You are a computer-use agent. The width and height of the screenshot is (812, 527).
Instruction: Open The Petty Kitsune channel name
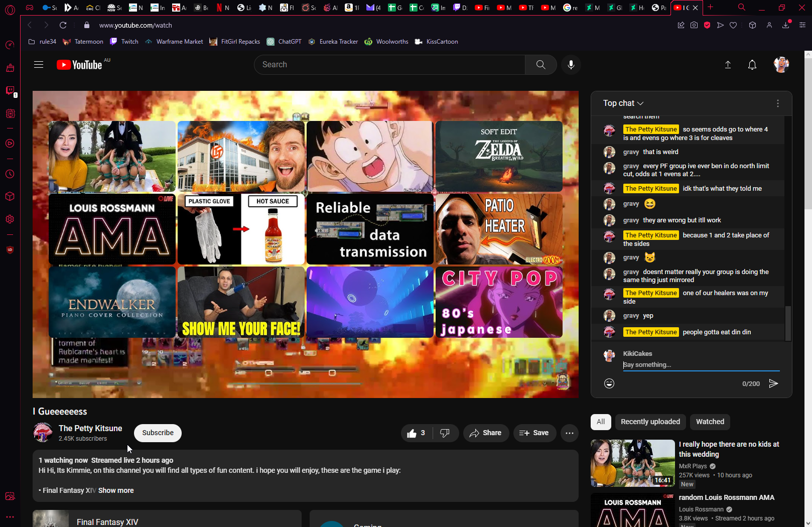[x=90, y=428]
